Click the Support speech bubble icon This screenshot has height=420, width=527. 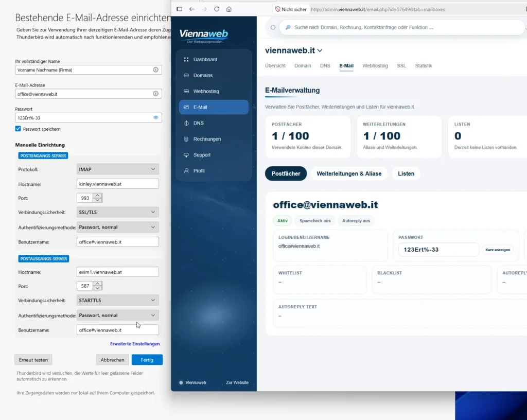186,155
